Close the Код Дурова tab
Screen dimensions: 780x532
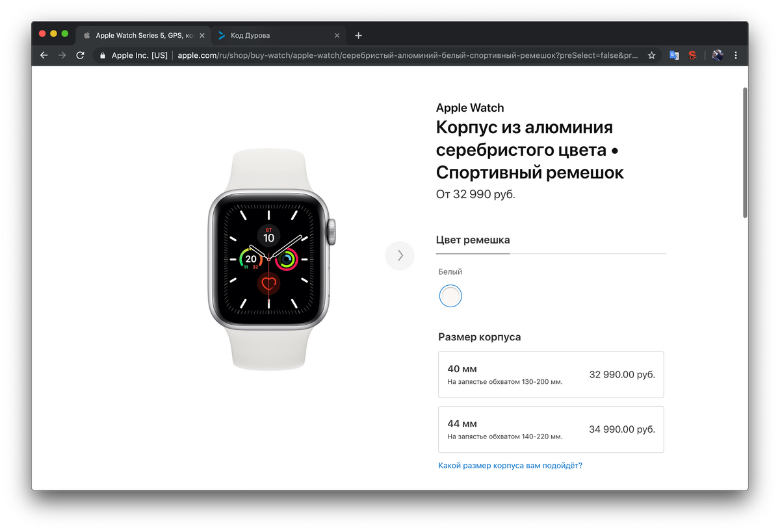point(337,35)
